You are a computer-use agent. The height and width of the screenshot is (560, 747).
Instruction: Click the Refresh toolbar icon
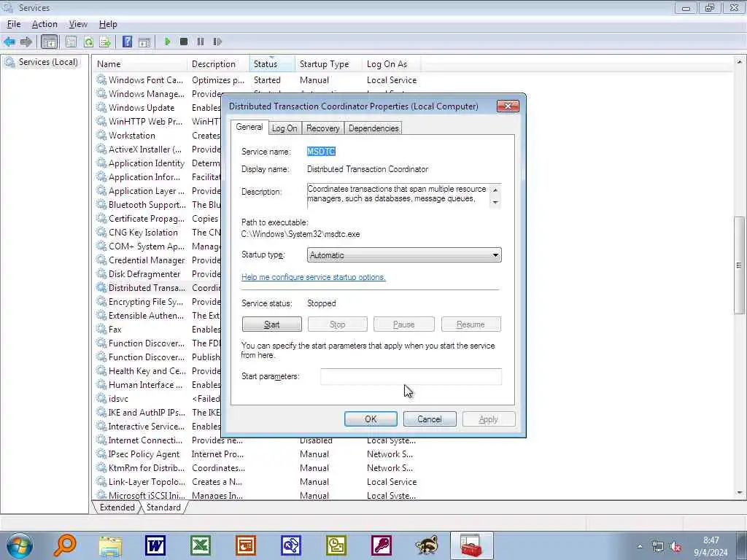click(88, 42)
